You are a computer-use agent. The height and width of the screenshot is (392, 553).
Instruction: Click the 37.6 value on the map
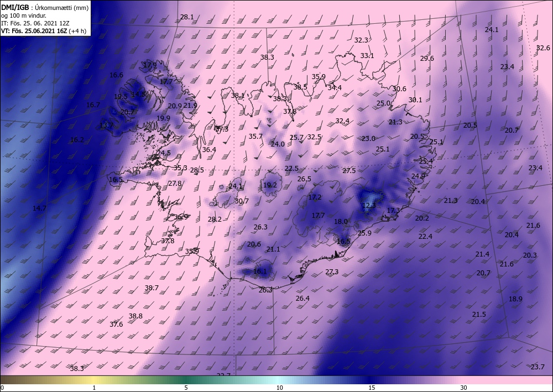pyautogui.click(x=116, y=325)
